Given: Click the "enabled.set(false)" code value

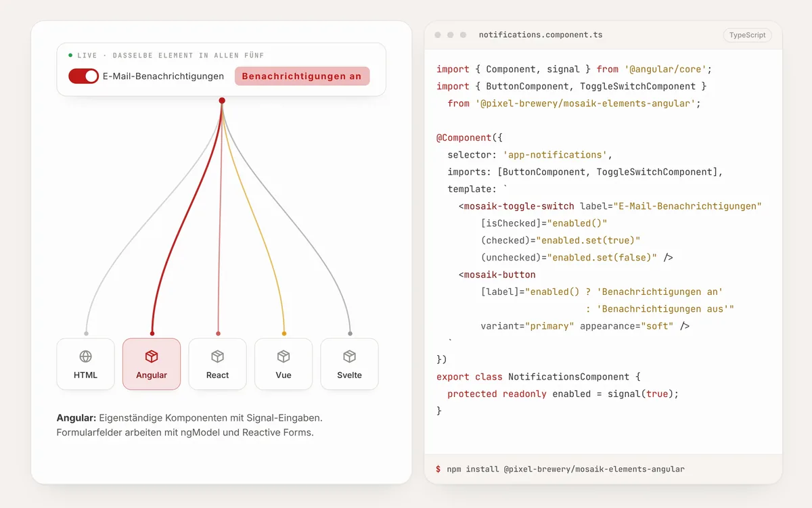Looking at the screenshot, I should (x=603, y=258).
